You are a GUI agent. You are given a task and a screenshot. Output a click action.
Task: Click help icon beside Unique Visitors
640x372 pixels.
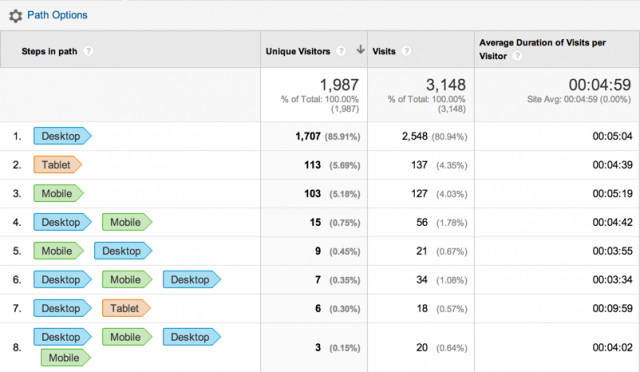[x=341, y=51]
